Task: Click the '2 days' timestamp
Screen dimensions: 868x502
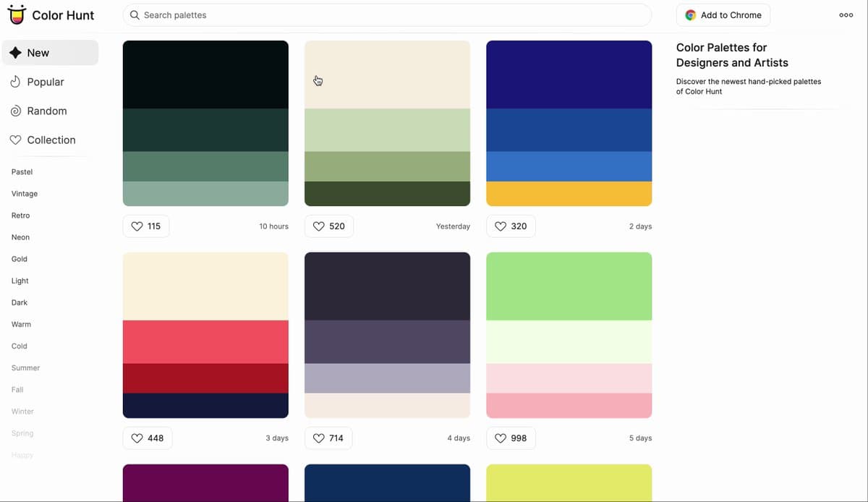Action: (640, 226)
